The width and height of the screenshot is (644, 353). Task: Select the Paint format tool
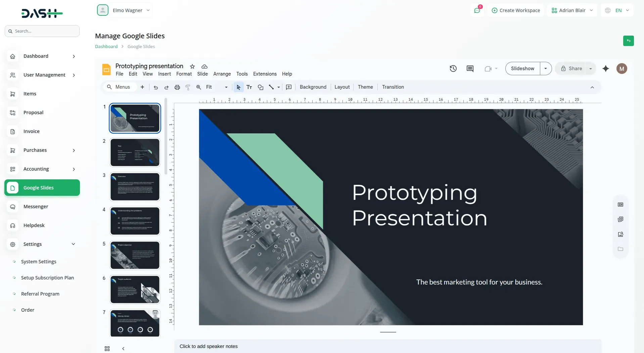coord(188,87)
